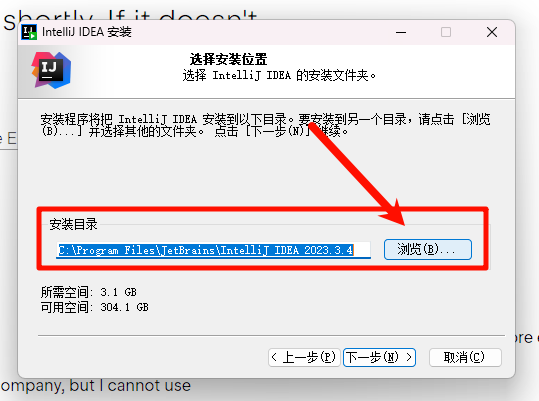Continue with the 下一步(N) button
Image resolution: width=539 pixels, height=401 pixels.
[x=380, y=357]
